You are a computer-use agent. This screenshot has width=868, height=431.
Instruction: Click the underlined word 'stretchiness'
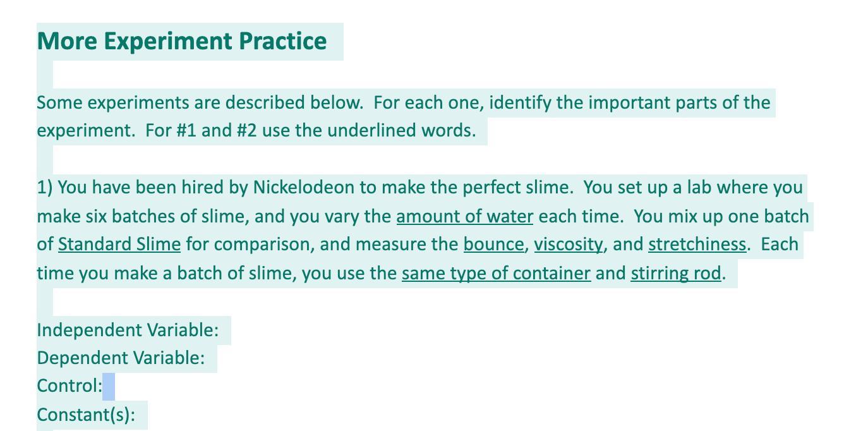point(697,244)
